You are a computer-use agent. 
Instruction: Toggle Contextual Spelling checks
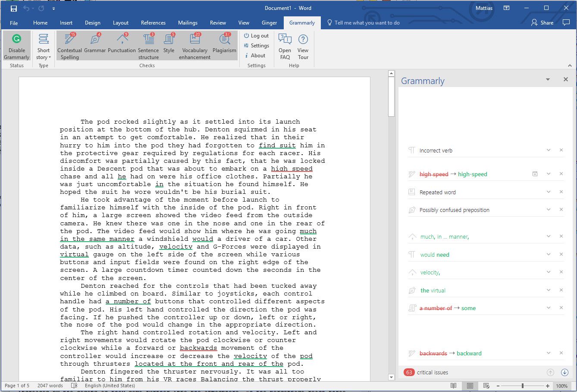[69, 47]
